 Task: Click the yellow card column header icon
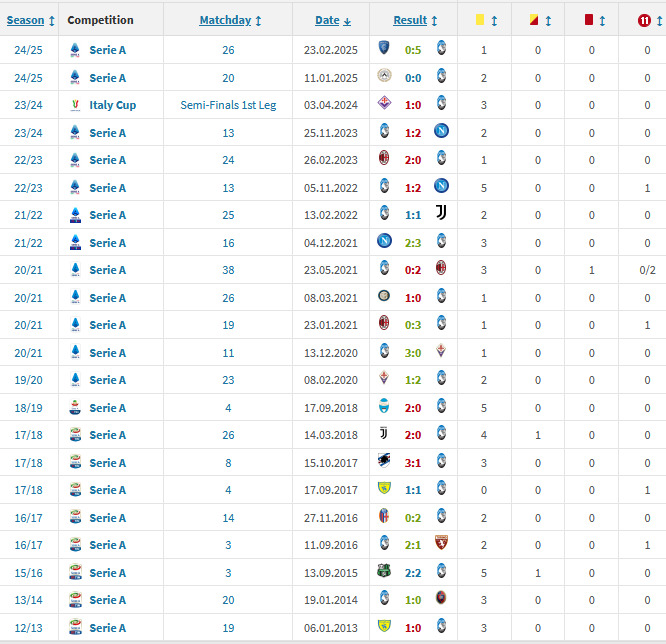tap(479, 20)
